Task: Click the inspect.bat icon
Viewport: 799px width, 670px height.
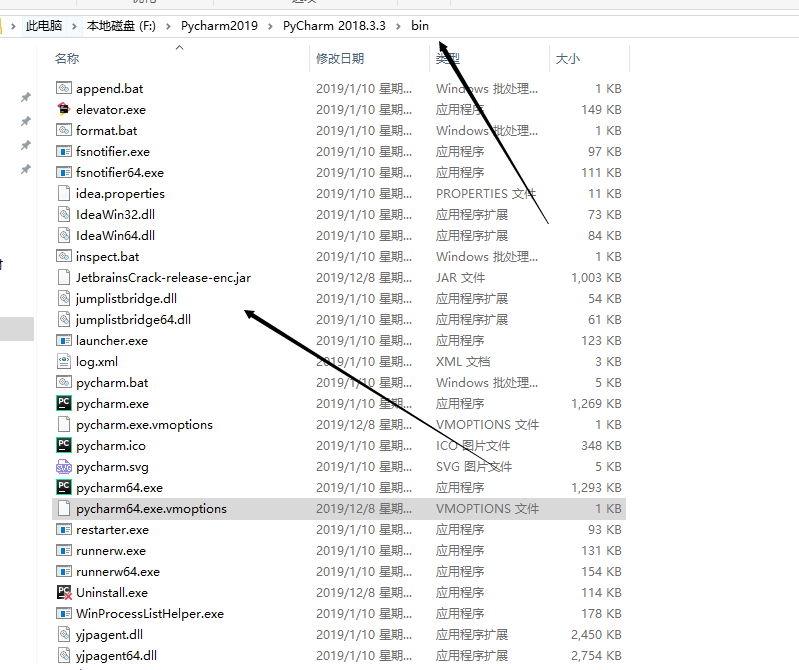Action: 64,256
